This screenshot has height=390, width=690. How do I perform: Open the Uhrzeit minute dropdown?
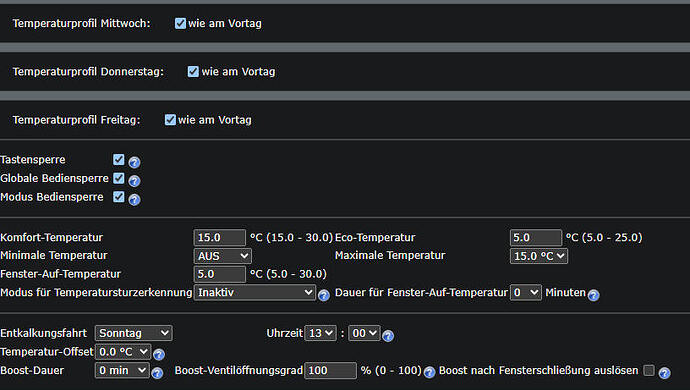pyautogui.click(x=364, y=333)
